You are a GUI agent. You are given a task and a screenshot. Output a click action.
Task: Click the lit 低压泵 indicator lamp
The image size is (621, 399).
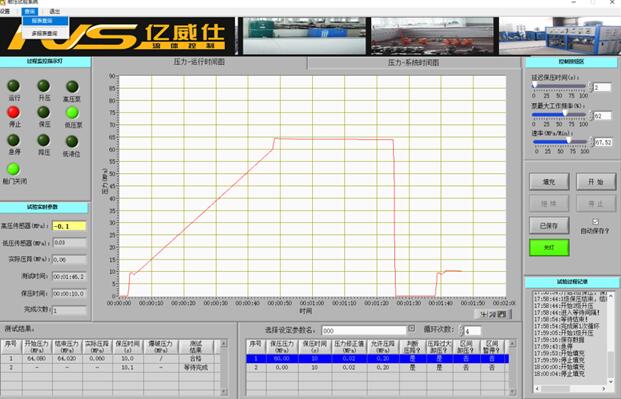pyautogui.click(x=72, y=113)
